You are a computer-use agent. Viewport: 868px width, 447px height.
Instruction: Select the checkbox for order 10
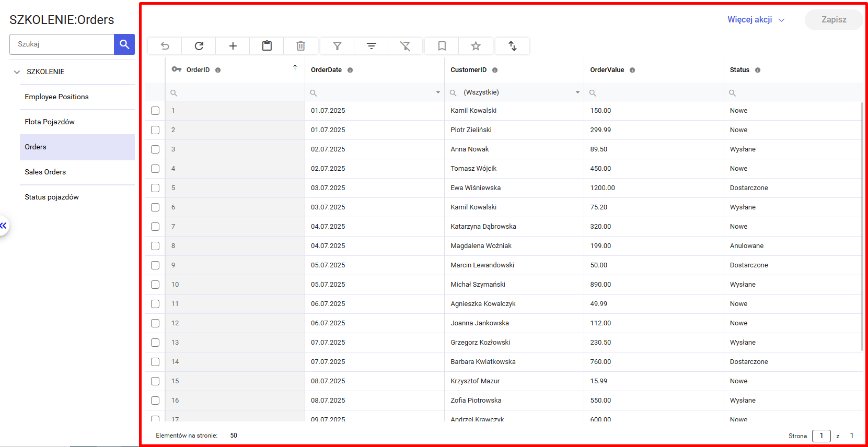tap(155, 285)
